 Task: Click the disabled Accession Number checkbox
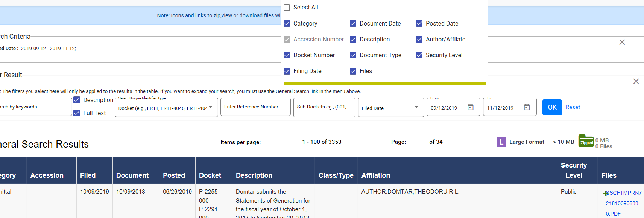tap(287, 39)
